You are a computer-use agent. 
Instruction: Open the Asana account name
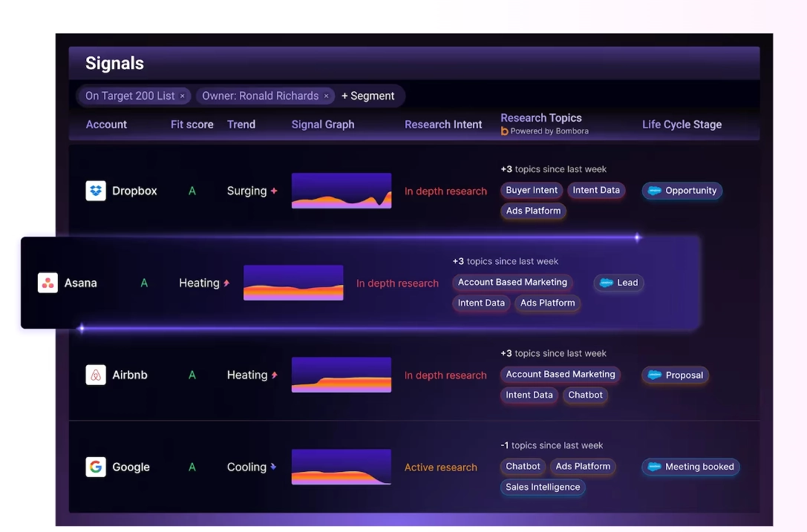click(x=80, y=283)
